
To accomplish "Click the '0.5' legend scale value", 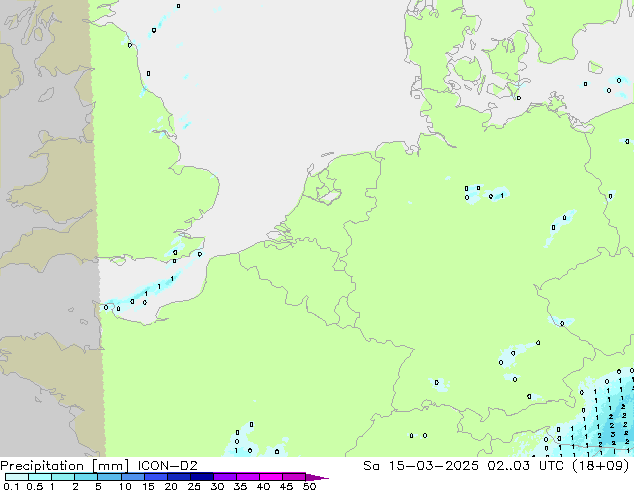I will [35, 486].
